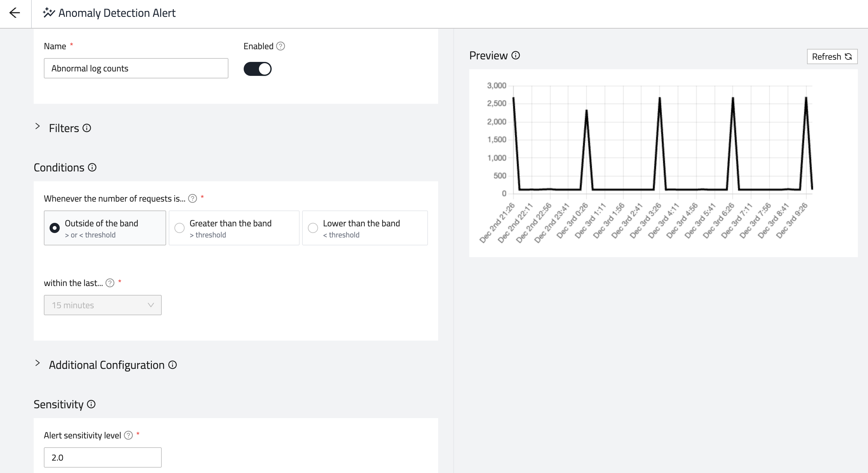Click the Sensitivity info icon
868x473 pixels.
91,404
